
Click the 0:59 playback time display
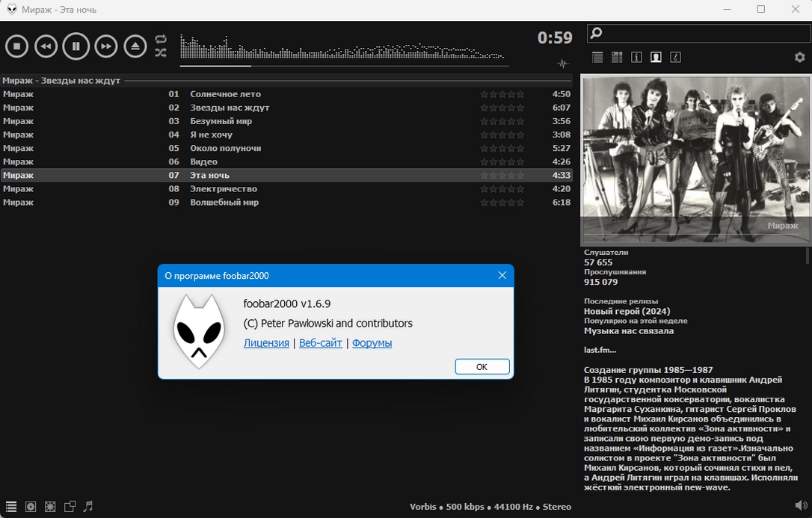[x=555, y=38]
